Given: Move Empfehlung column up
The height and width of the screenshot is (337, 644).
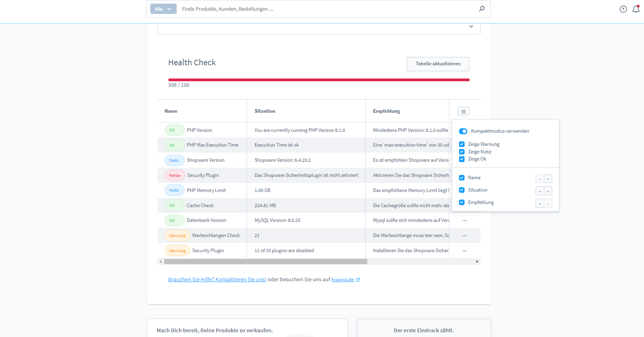Looking at the screenshot, I should [540, 204].
